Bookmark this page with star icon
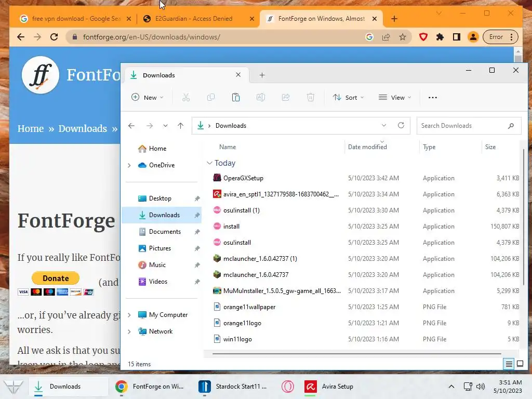 click(403, 37)
